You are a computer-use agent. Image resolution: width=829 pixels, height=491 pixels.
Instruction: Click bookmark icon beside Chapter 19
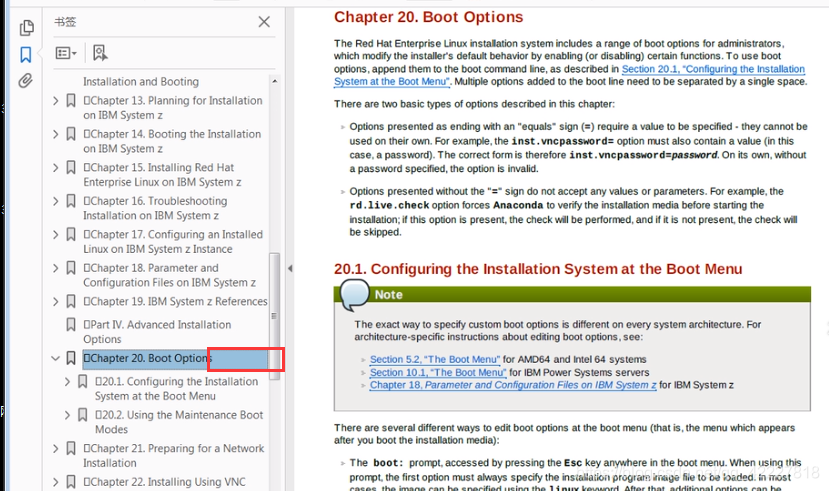(71, 302)
